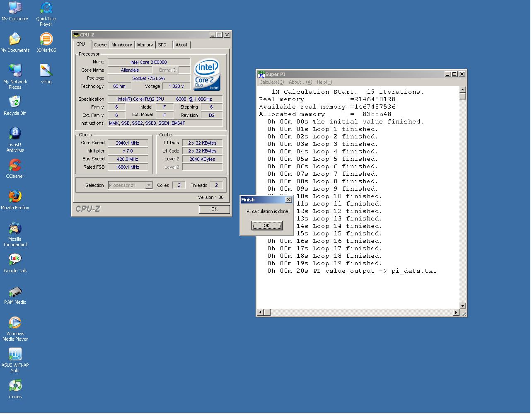Maximize the Super PI window
Image resolution: width=532 pixels, height=414 pixels.
point(455,74)
